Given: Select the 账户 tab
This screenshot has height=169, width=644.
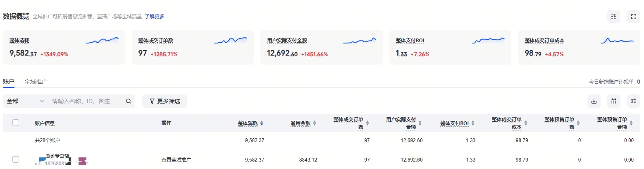Looking at the screenshot, I should 9,82.
